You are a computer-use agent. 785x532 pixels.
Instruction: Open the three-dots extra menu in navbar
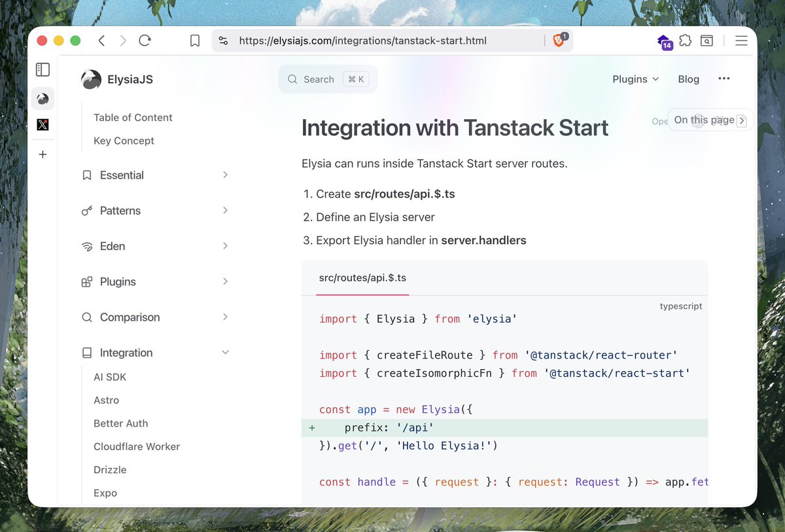tap(724, 79)
